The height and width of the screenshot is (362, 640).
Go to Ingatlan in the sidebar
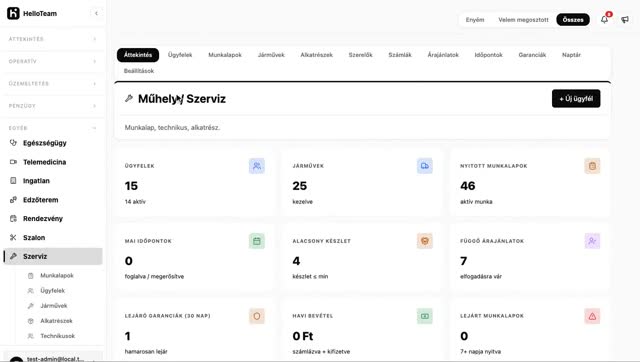53,180
